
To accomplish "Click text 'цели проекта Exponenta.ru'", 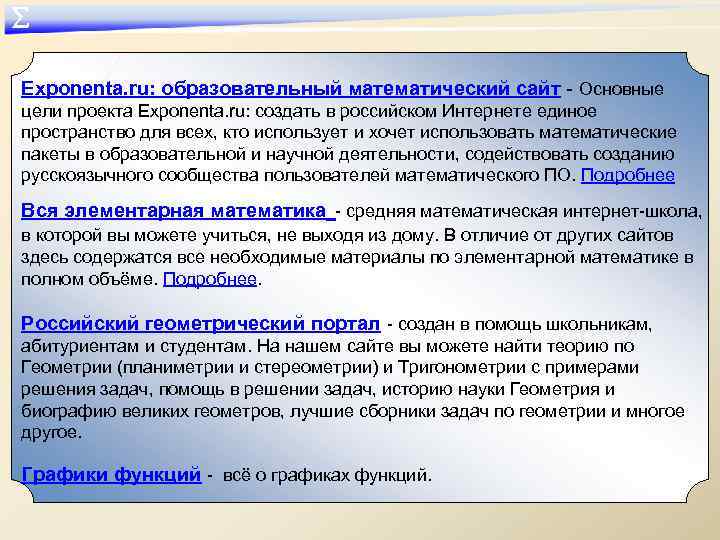I will click(x=135, y=112).
